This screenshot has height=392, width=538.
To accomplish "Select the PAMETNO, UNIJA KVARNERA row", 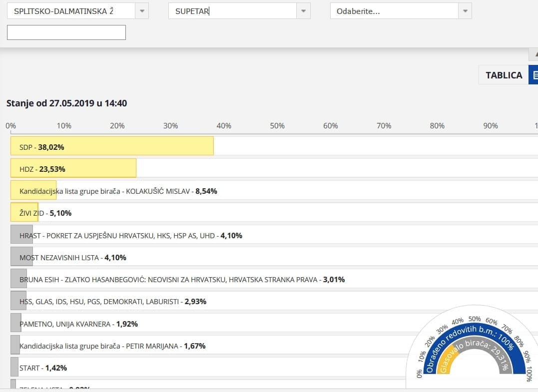I will tap(78, 324).
